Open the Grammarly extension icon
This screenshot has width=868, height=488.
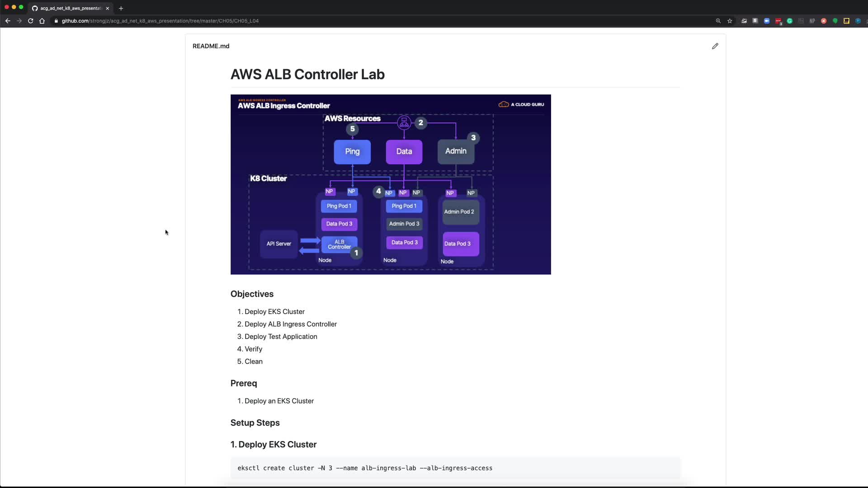pos(789,21)
